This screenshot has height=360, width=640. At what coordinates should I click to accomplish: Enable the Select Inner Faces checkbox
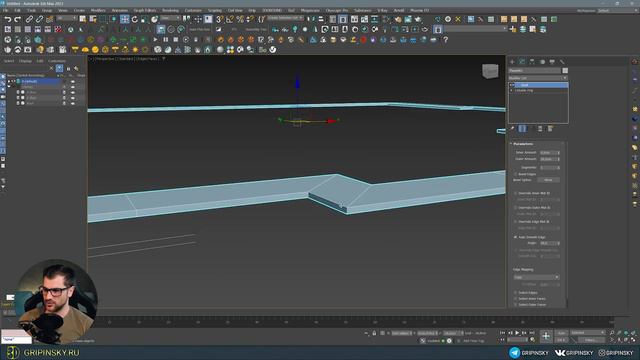(516, 299)
